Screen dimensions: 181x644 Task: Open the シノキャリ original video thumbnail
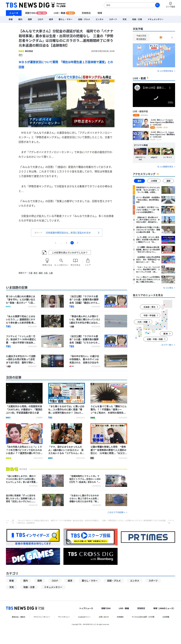coord(167,152)
